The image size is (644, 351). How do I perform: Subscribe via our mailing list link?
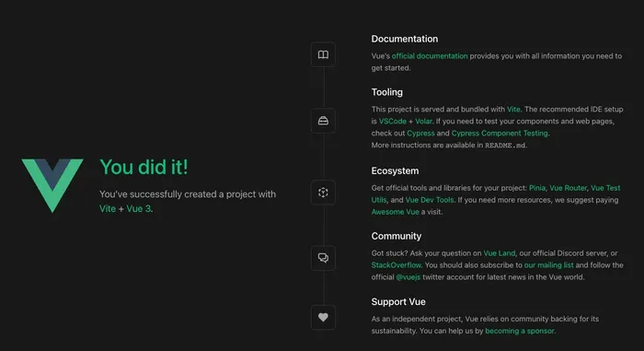[548, 265]
